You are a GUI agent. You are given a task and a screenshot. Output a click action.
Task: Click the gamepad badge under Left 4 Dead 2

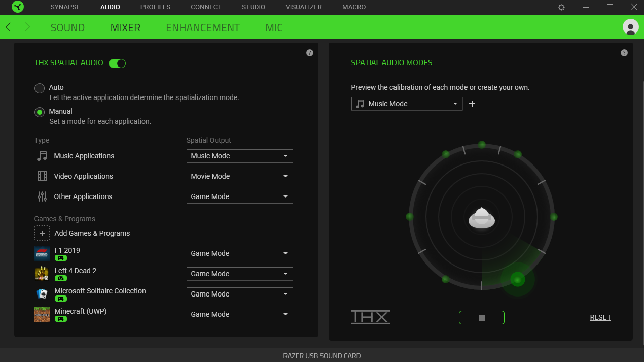61,278
